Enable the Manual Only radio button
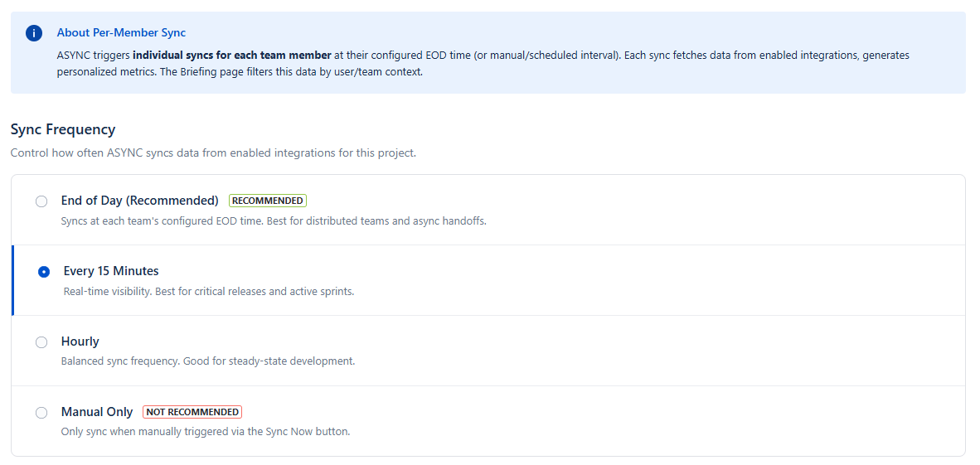The width and height of the screenshot is (980, 465). [x=41, y=413]
